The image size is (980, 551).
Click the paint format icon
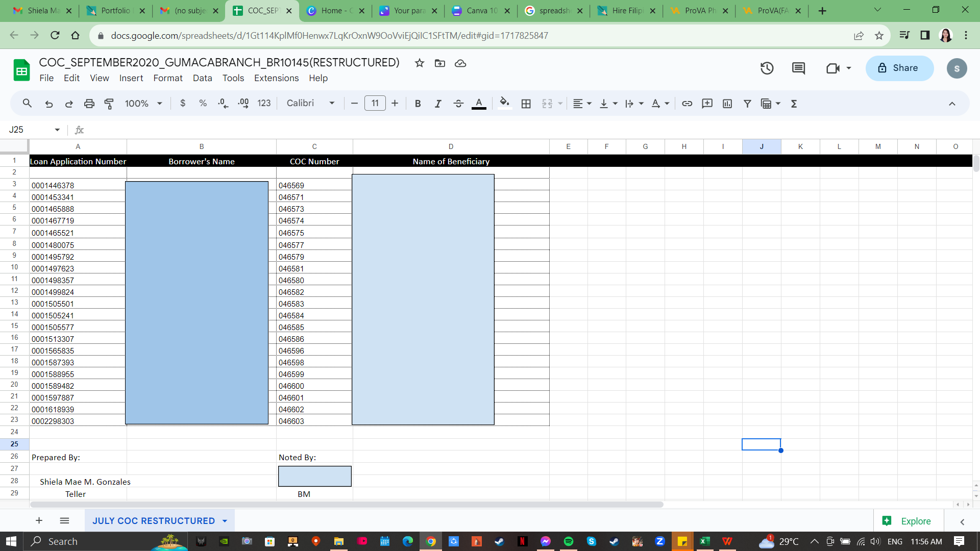point(109,104)
